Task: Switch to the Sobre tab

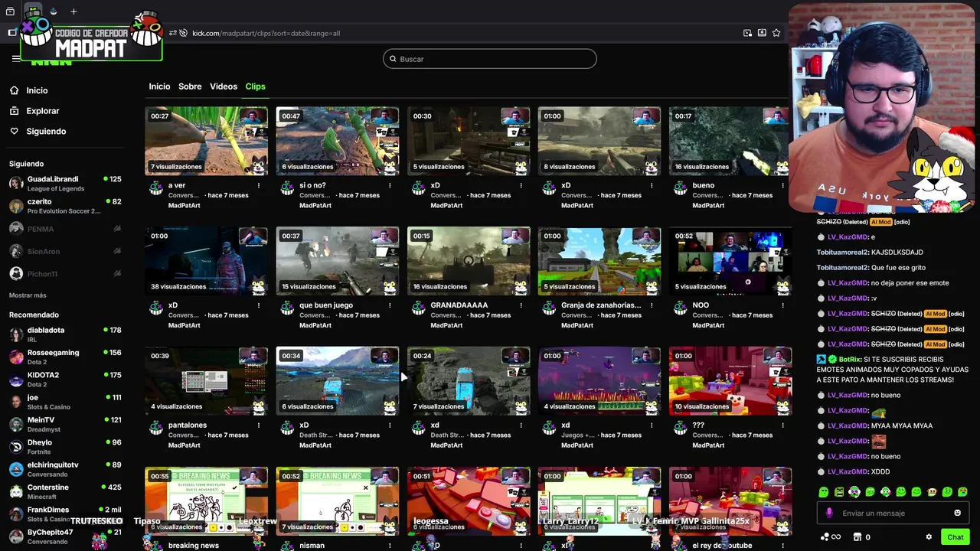Action: 190,86
